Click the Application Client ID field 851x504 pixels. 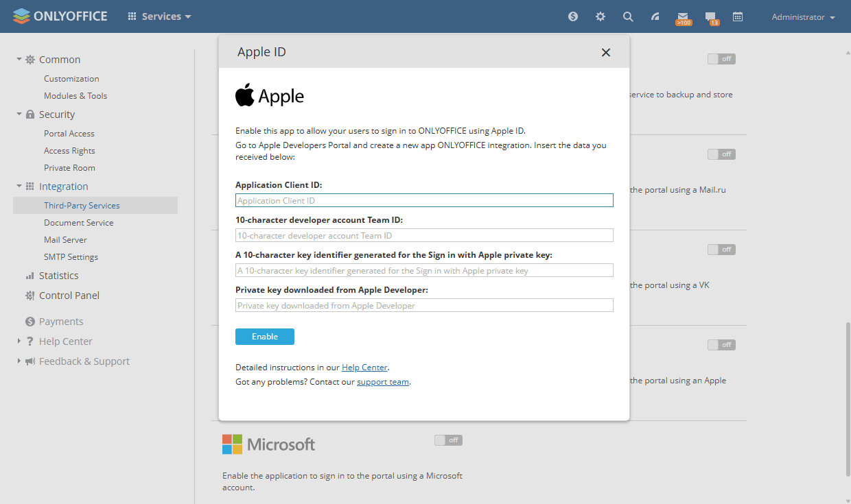click(424, 200)
